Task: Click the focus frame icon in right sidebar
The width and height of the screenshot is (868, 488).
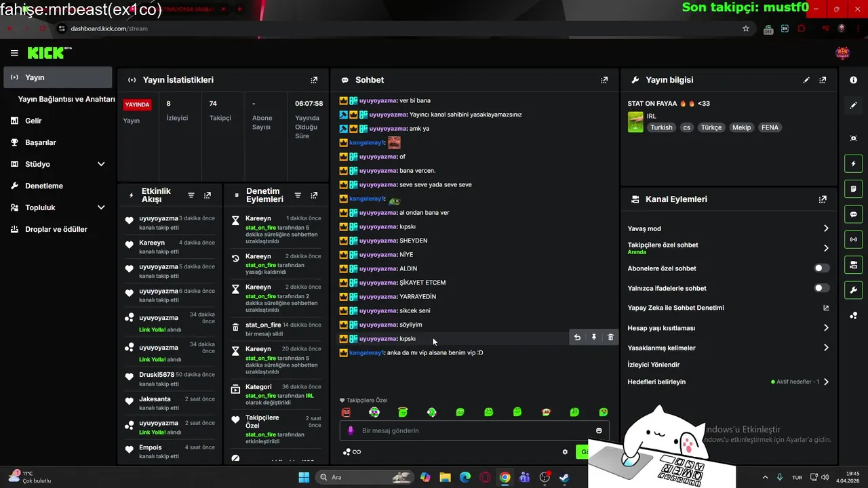Action: (854, 138)
